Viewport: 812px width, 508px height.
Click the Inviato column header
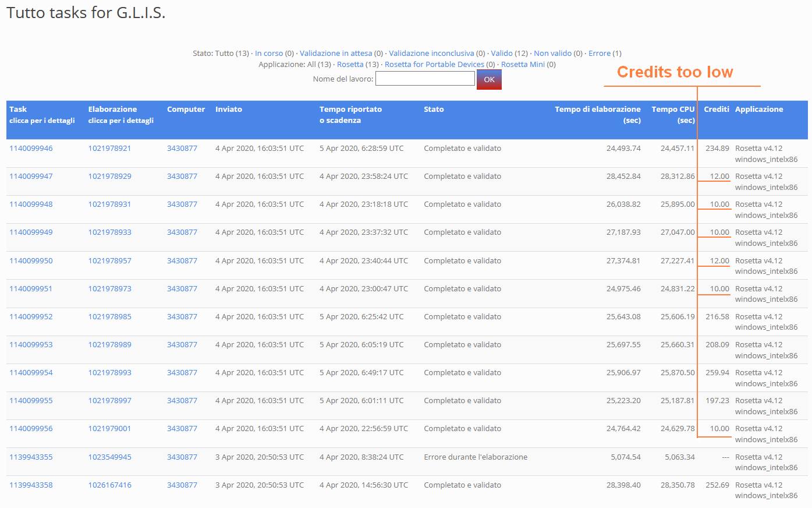[229, 109]
